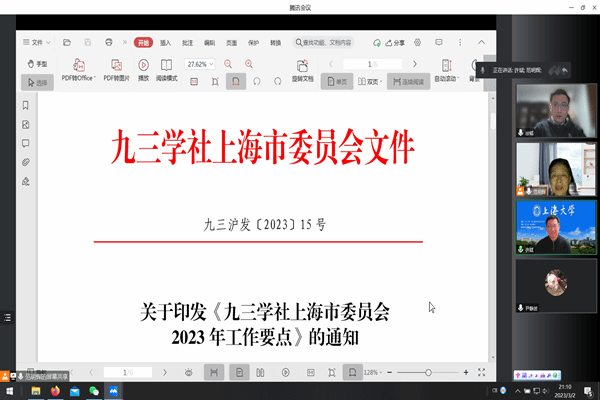Adjust the zoom slider in status bar
The width and height of the screenshot is (600, 400).
[428, 372]
